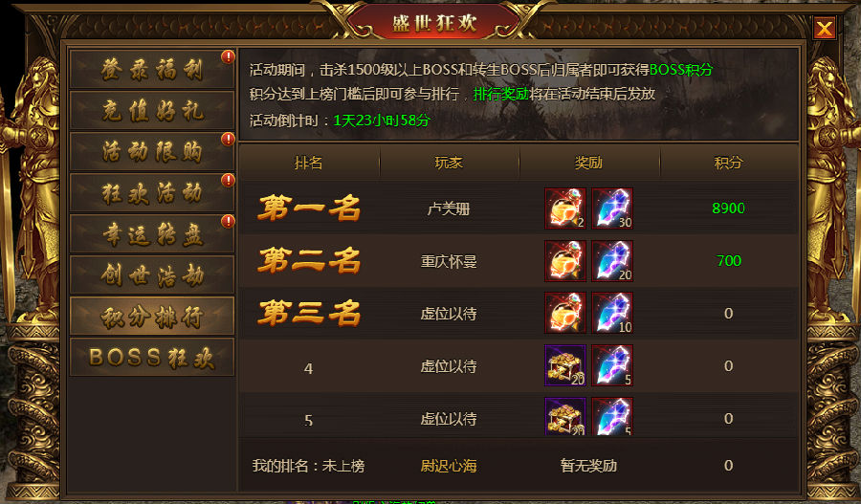Click rank 5 gold treasure chest icon

point(565,416)
